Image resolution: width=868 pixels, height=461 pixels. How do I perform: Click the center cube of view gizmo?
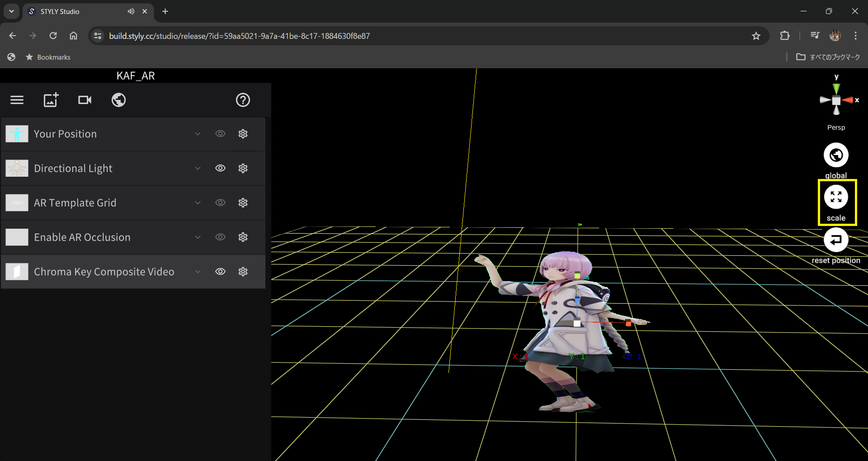click(x=836, y=100)
